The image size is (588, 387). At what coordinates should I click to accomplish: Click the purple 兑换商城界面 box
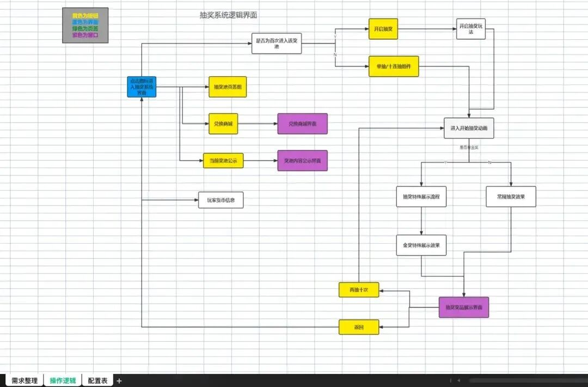click(x=303, y=124)
